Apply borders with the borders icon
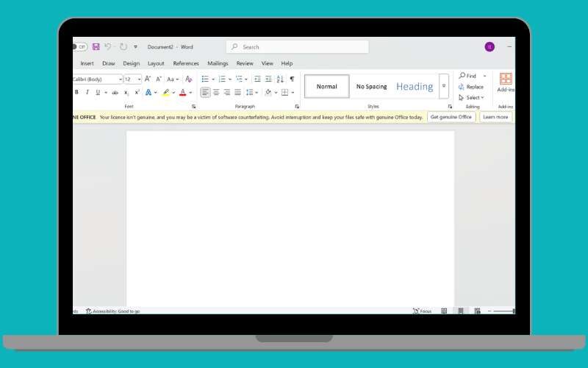 [x=285, y=93]
